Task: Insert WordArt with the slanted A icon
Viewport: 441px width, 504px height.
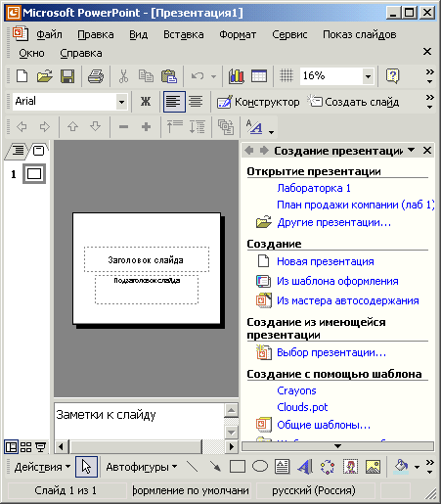Action: coord(305,467)
